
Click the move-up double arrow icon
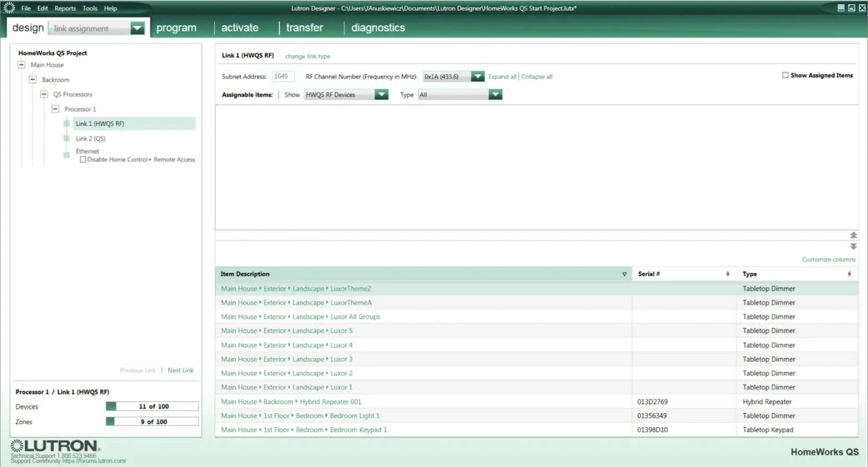[x=853, y=235]
